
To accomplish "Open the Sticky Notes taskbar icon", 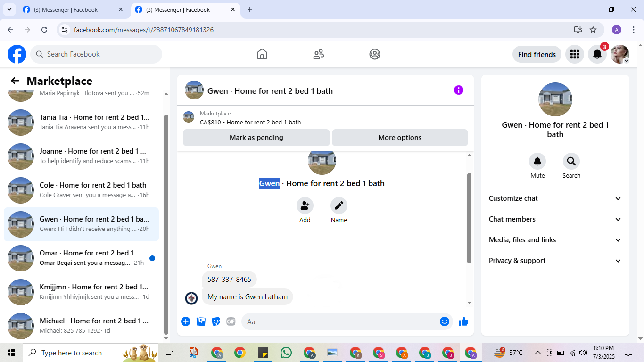I will click(263, 353).
